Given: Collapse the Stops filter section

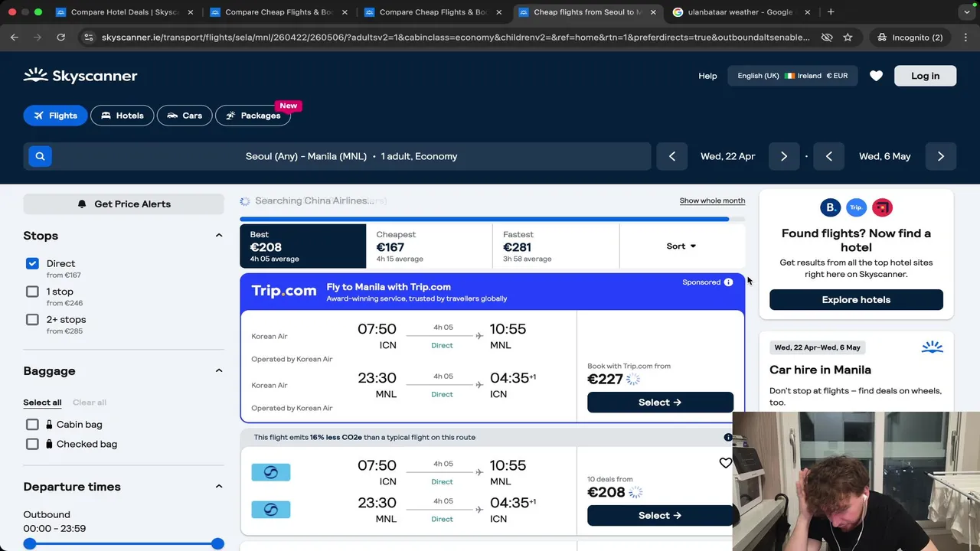Looking at the screenshot, I should pyautogui.click(x=218, y=236).
